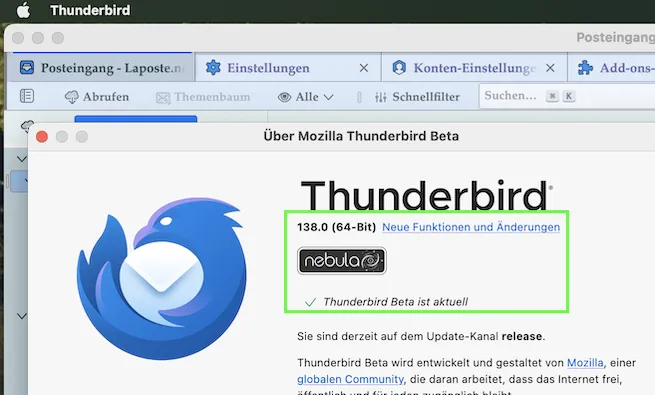Collapse the upper folder tree chevron
This screenshot has height=395, width=655.
[x=21, y=159]
